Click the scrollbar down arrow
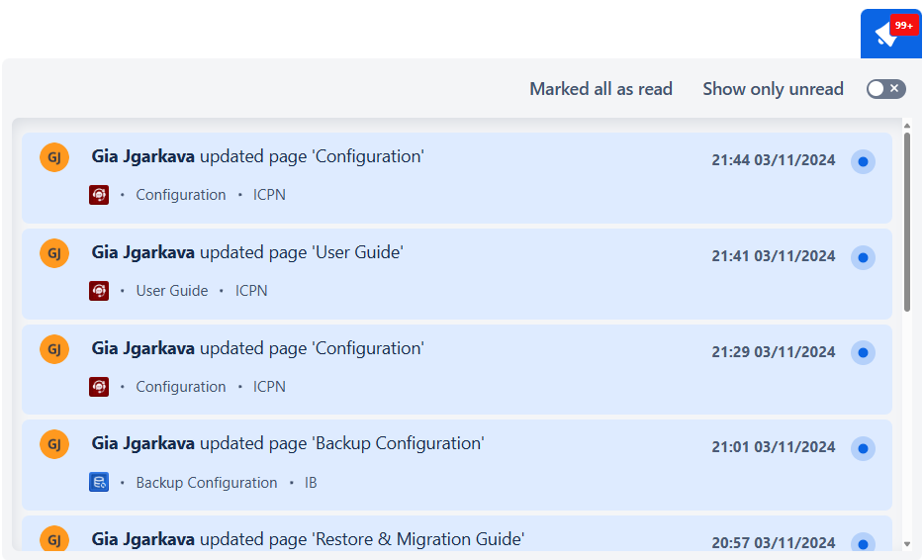Image resolution: width=924 pixels, height=560 pixels. pos(907,545)
